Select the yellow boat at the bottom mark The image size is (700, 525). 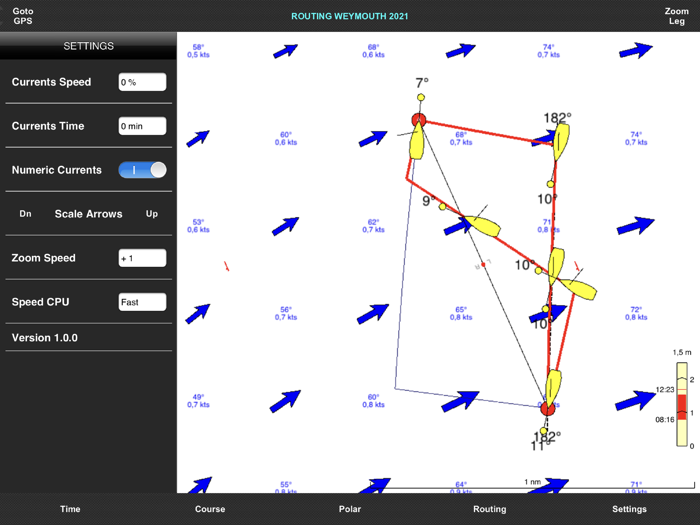553,388
